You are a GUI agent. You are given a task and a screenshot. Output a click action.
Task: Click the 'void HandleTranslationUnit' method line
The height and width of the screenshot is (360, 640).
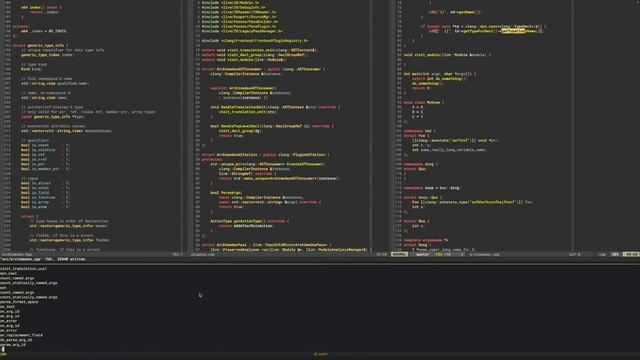click(x=275, y=107)
